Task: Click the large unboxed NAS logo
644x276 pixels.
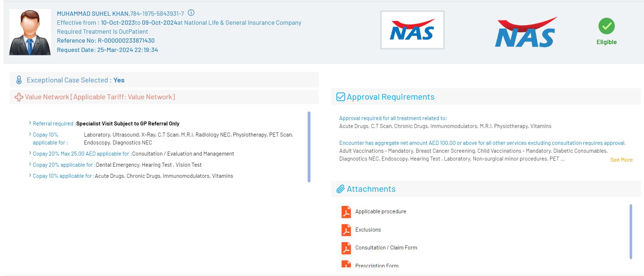Action: pyautogui.click(x=526, y=33)
